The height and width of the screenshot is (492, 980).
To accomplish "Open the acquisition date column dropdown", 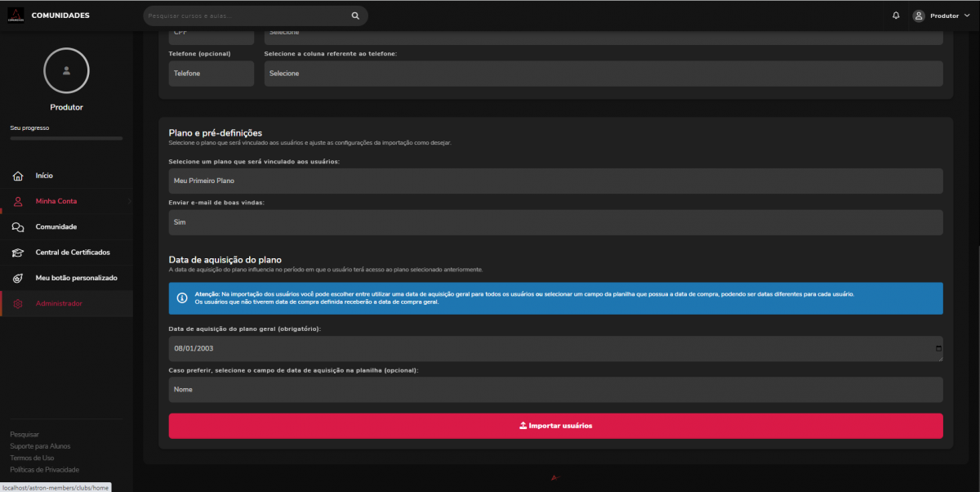I will (x=555, y=390).
